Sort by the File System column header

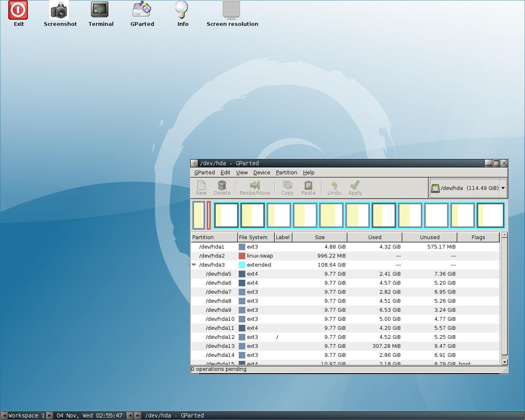(256, 237)
